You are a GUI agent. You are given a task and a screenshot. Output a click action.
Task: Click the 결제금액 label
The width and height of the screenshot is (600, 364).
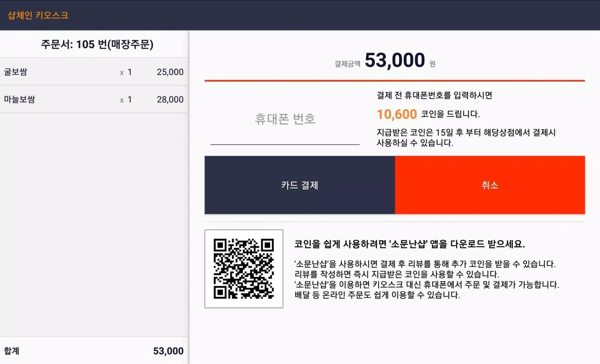click(x=347, y=64)
